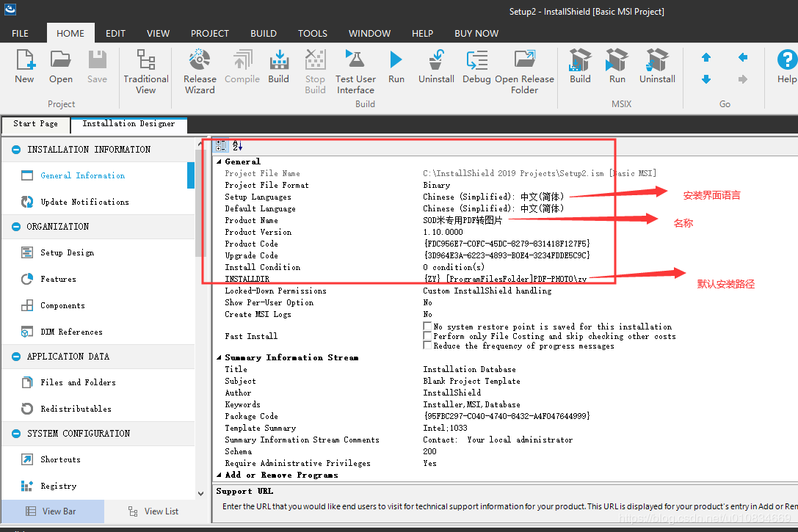798x532 pixels.
Task: Click the Go up arrow
Action: click(706, 57)
